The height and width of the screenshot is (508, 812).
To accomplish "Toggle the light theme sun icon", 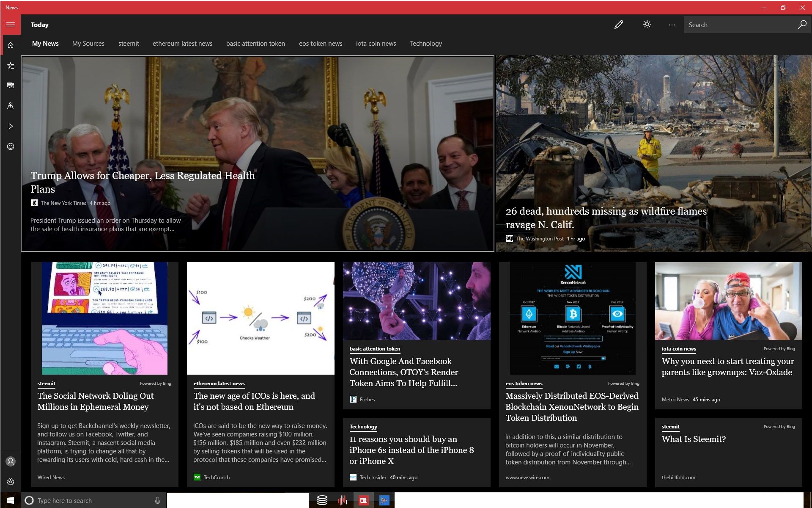I will [x=647, y=25].
